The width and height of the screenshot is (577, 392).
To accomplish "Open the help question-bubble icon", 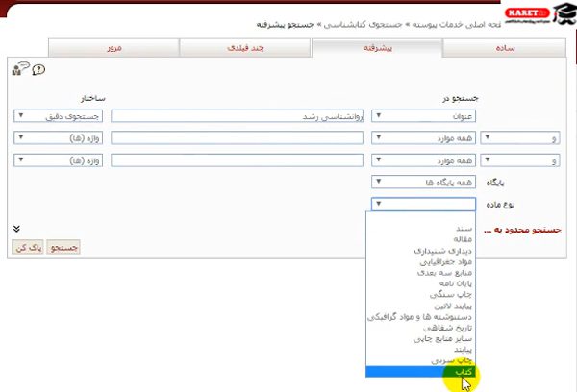I will (38, 69).
